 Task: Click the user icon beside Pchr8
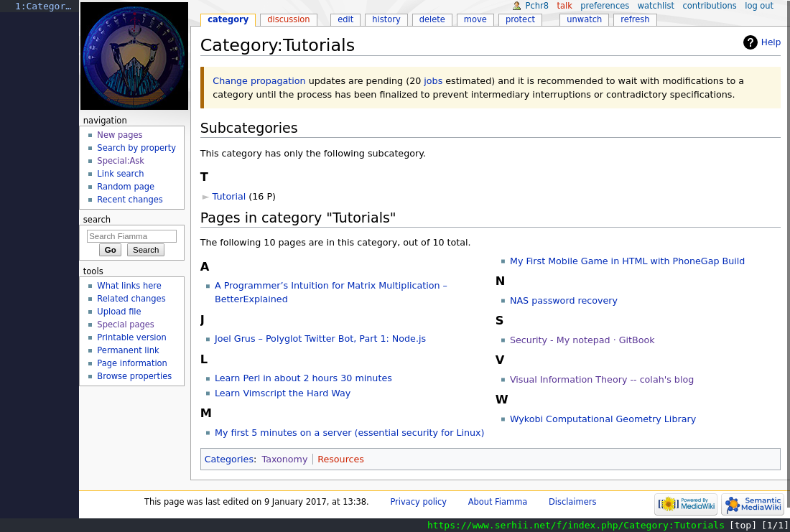516,6
